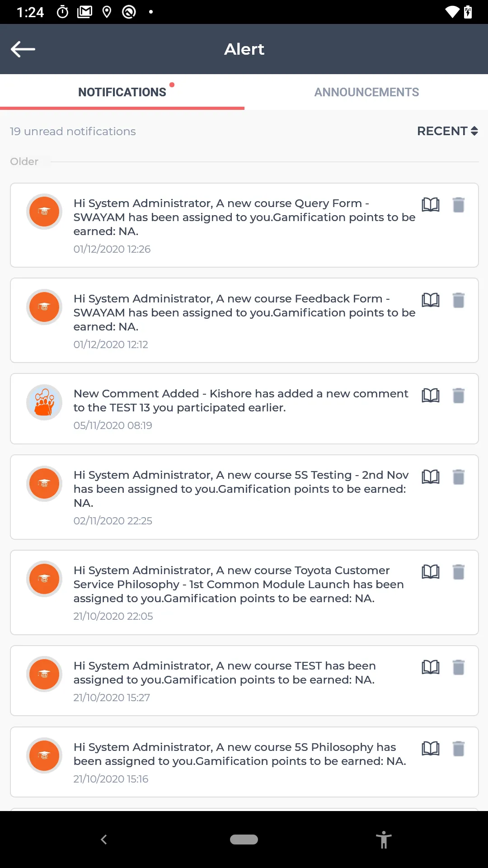Image resolution: width=488 pixels, height=868 pixels.
Task: Select the NOTIFICATIONS tab
Action: (x=122, y=92)
